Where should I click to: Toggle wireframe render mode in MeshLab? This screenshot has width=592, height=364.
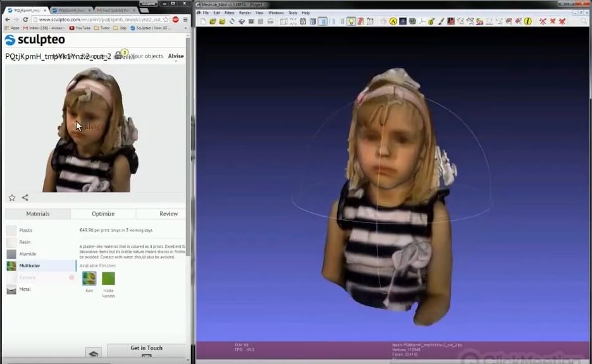[x=303, y=21]
